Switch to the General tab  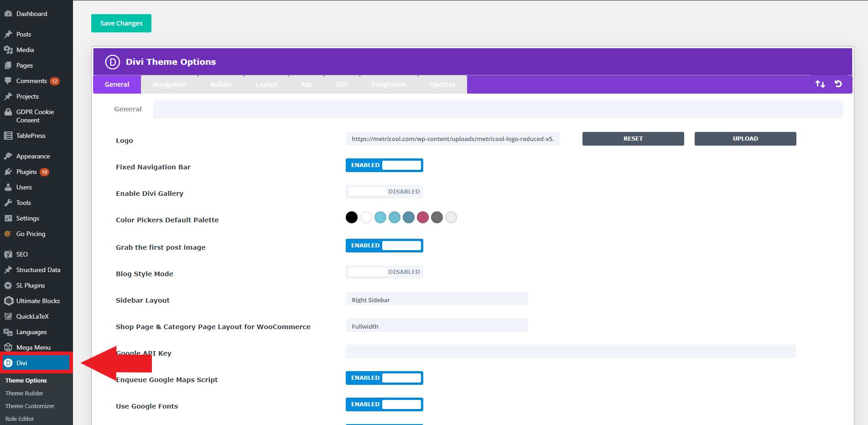tap(117, 84)
